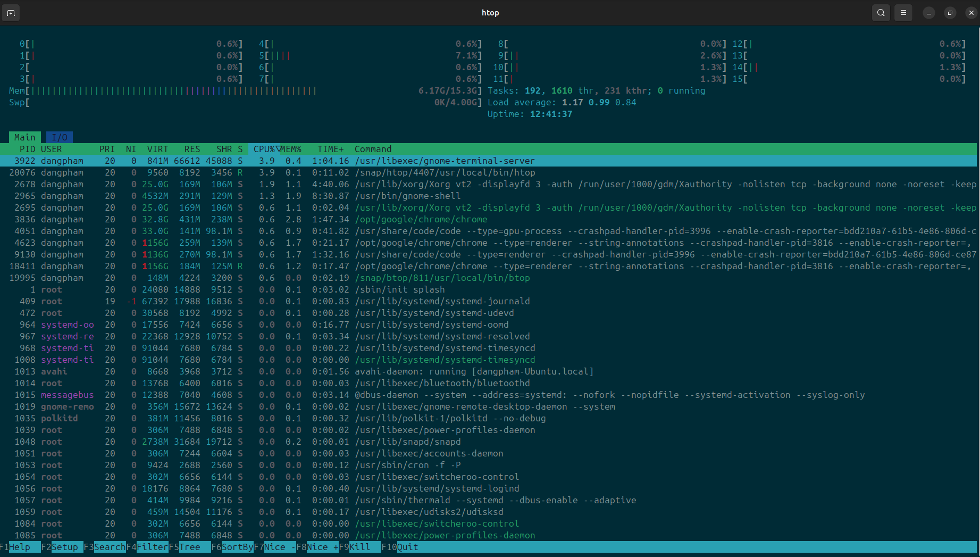980x557 pixels.
Task: Select PID 3836 chrome process row
Action: tap(488, 219)
